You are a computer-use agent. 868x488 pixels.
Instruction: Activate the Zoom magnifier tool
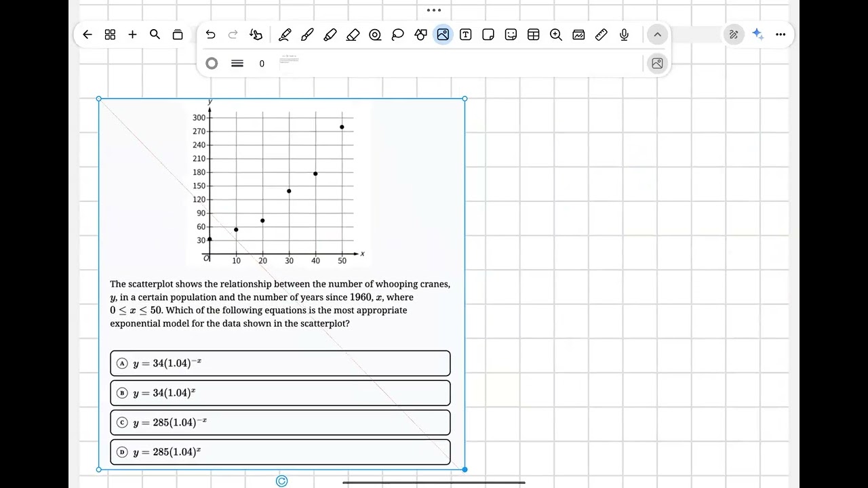556,35
